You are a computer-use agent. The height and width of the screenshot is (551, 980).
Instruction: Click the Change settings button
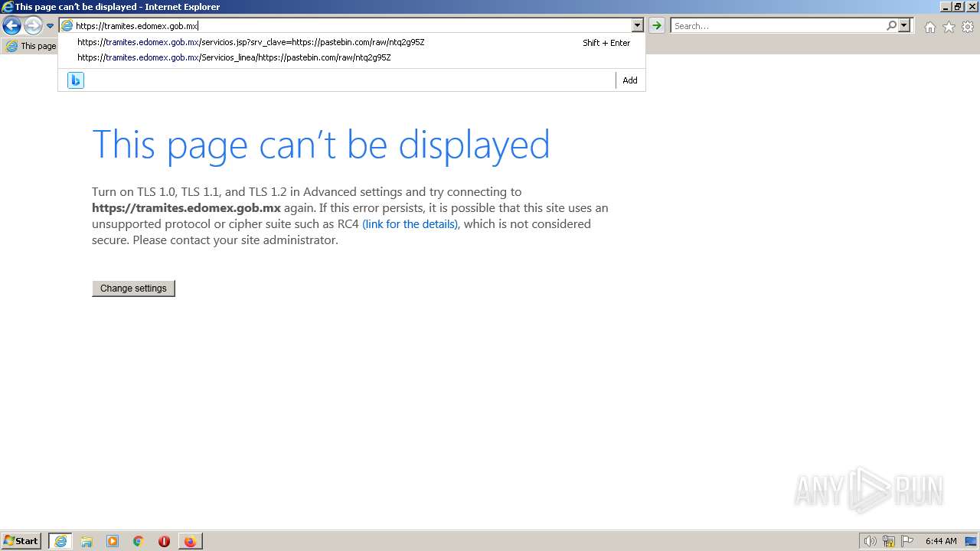pos(133,289)
